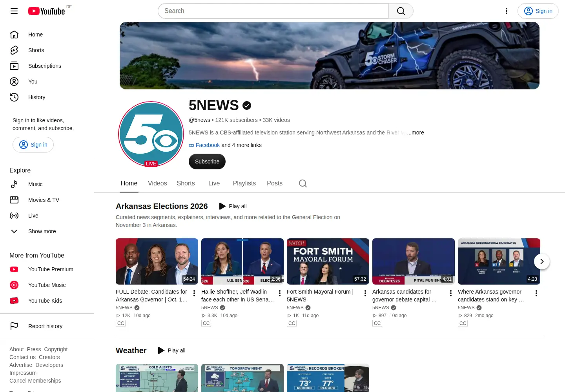Open YouTube Kids link
Viewport: 565px width, 392px height.
pos(47,301)
